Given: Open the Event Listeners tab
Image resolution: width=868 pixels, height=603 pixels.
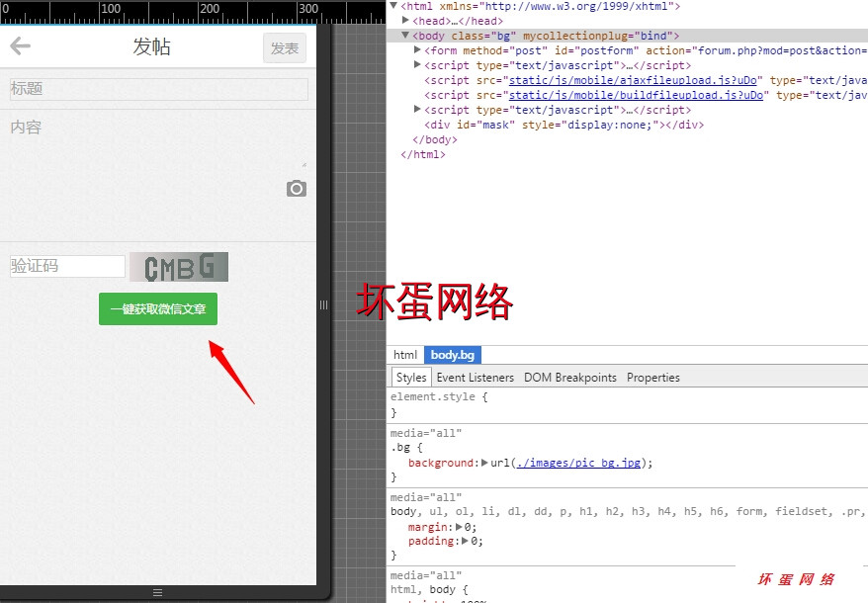Looking at the screenshot, I should pos(475,377).
